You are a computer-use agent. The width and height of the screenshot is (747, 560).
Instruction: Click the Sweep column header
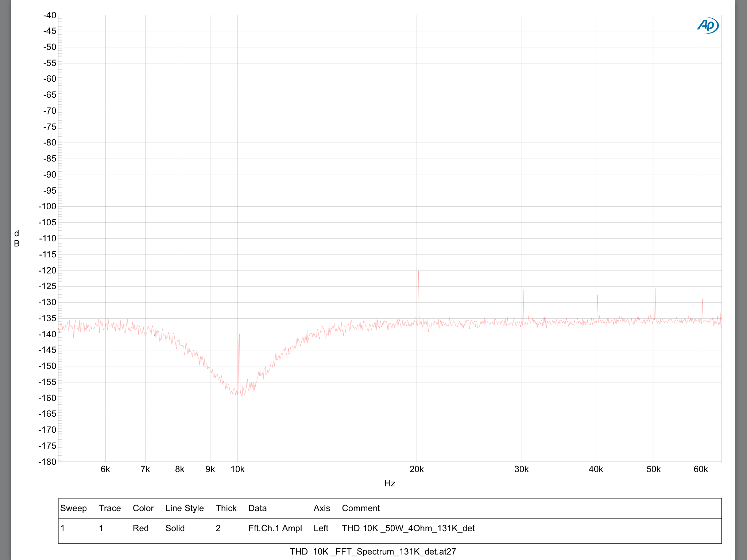click(x=73, y=508)
